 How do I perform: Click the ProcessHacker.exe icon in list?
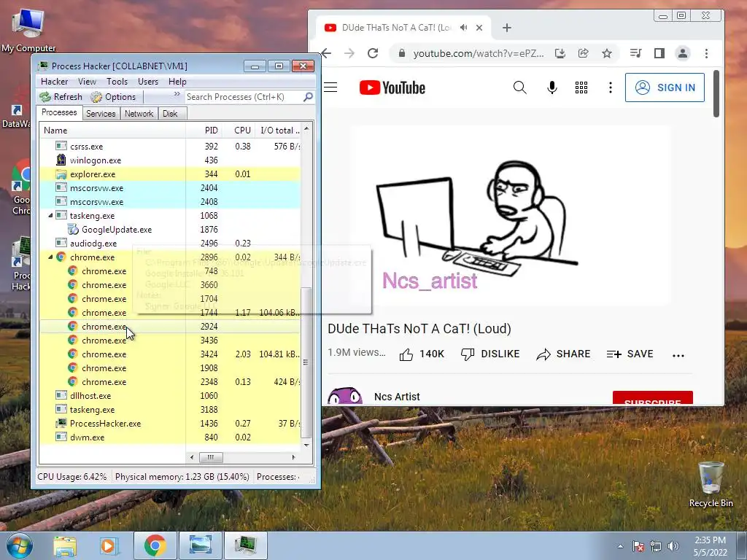click(x=61, y=424)
